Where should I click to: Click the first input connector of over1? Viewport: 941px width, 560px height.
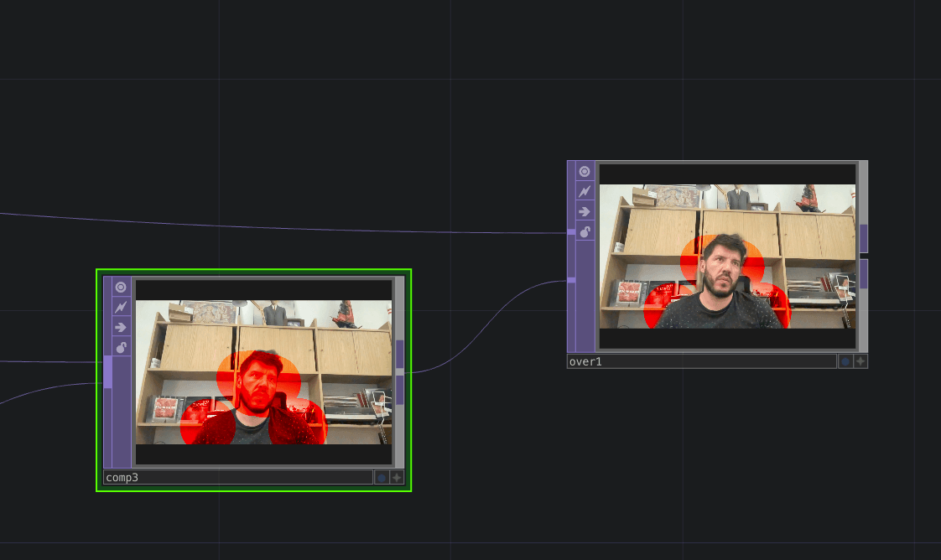pos(571,231)
